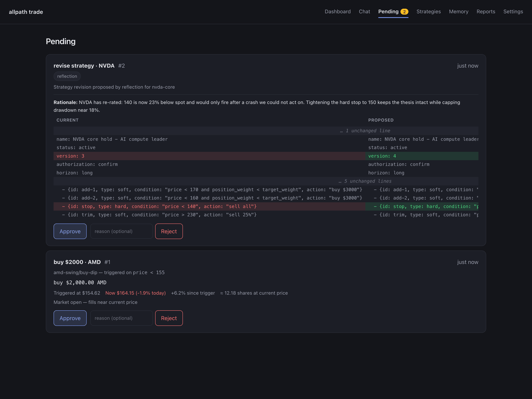Screen dimensions: 532x399
Task: Click the proposed add-1 rule line
Action: point(422,190)
